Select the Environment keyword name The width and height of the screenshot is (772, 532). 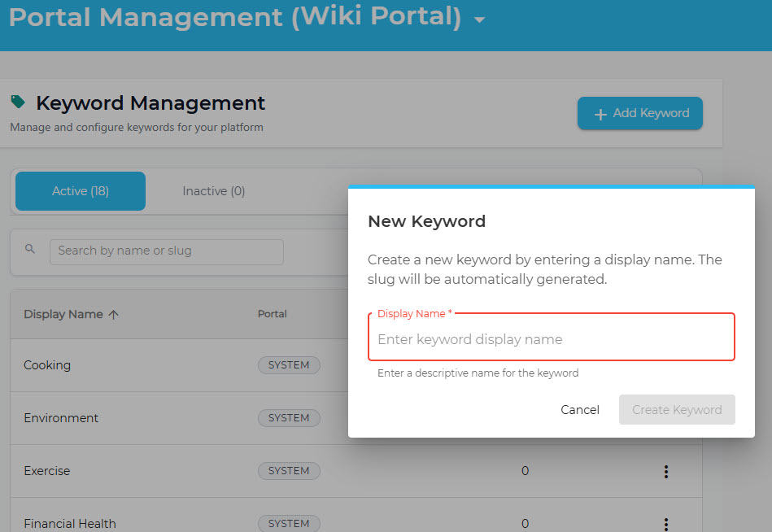coord(61,418)
